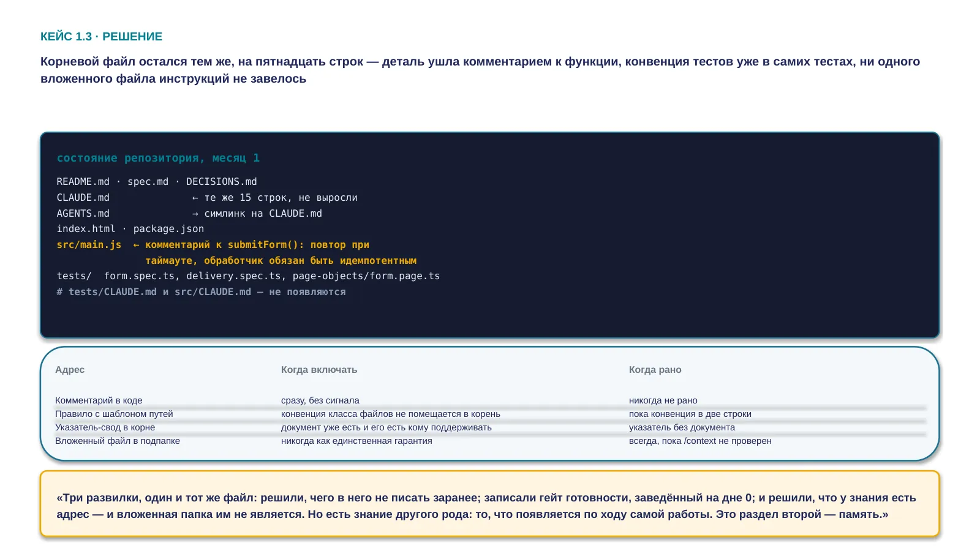Select the cell "сразу, без сигнала"
This screenshot has width=980, height=551.
tap(320, 400)
